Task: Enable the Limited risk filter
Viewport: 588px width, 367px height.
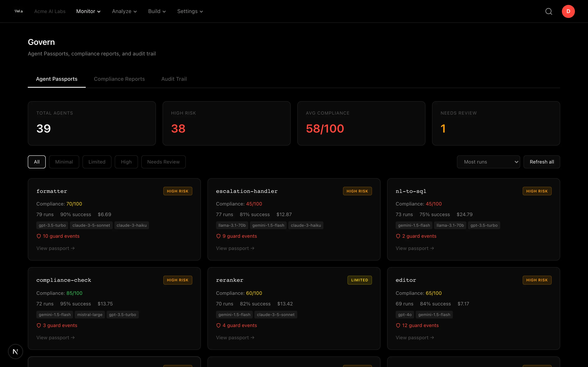Action: (x=97, y=162)
